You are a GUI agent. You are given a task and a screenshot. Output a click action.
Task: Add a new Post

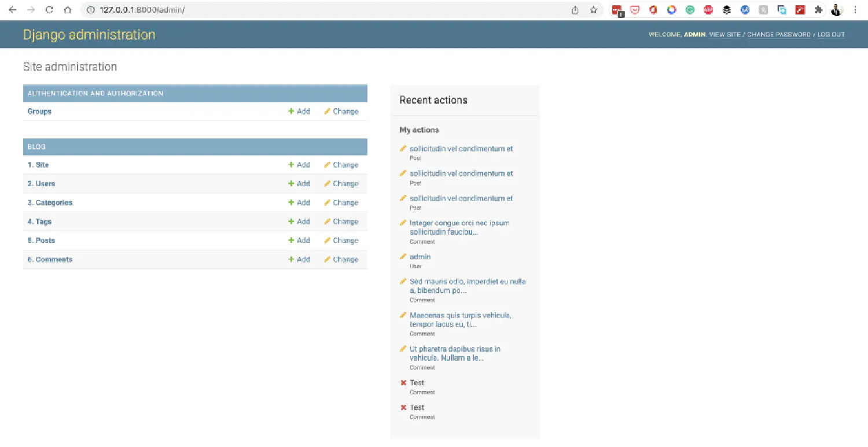299,241
